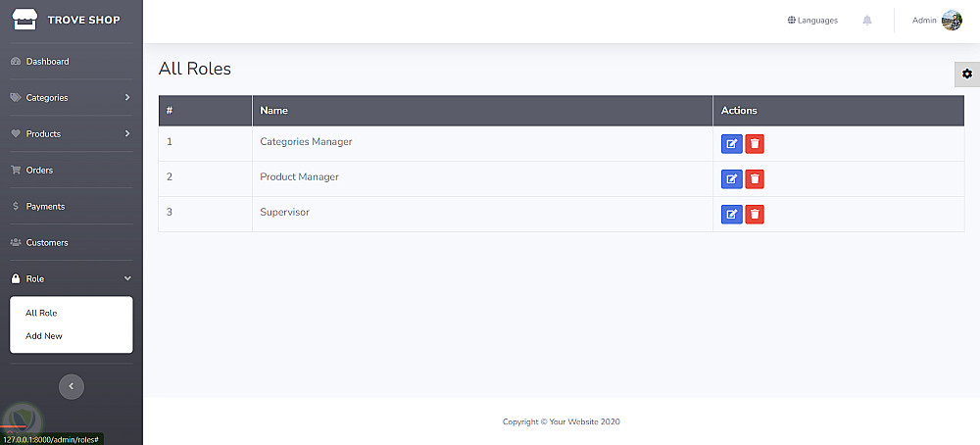This screenshot has width=980, height=445.
Task: Delete the Product Manager role
Action: 755,179
